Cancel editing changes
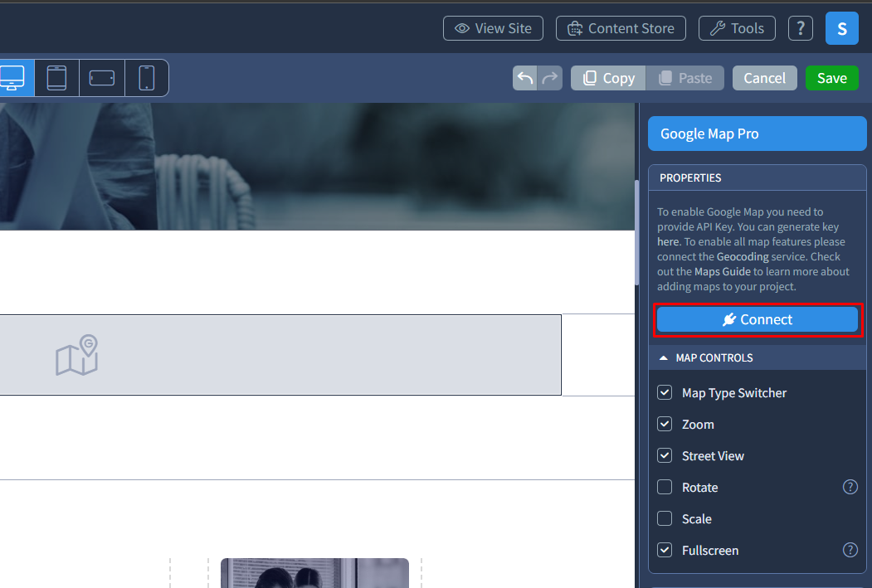872x588 pixels. tap(765, 78)
